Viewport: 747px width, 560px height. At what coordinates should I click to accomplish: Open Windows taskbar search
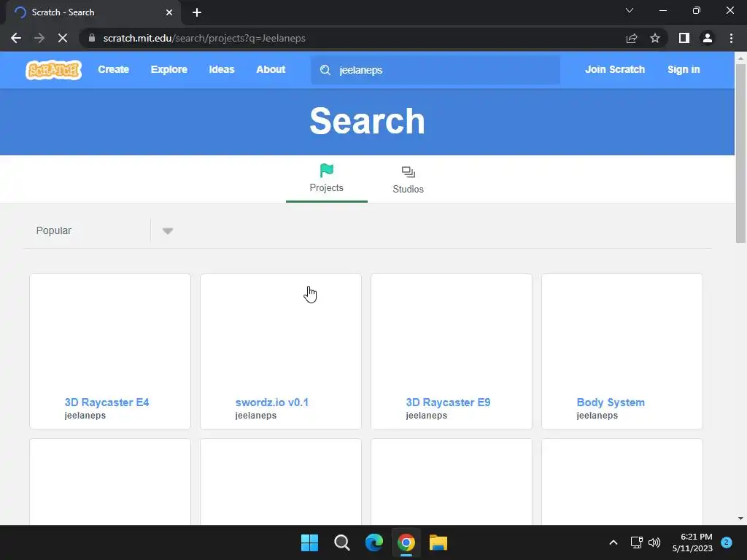342,542
